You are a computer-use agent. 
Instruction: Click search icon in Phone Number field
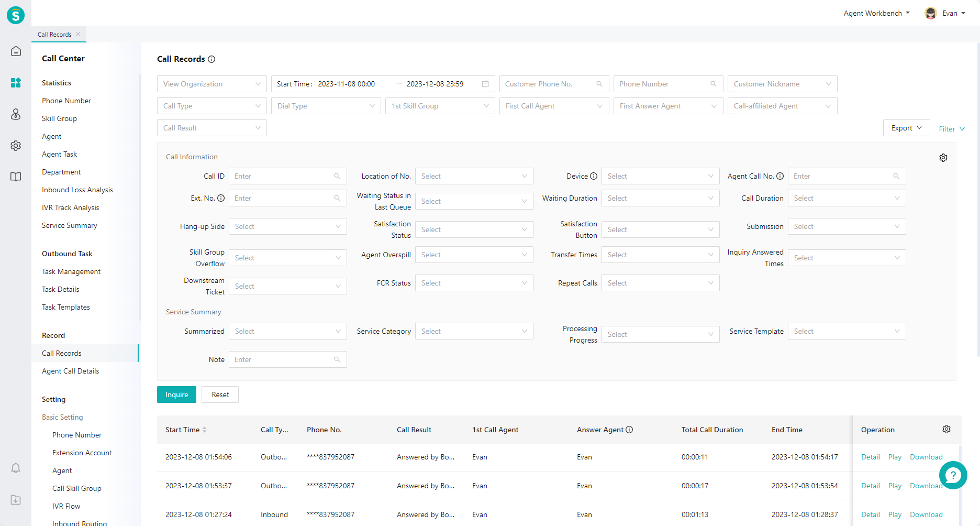714,84
